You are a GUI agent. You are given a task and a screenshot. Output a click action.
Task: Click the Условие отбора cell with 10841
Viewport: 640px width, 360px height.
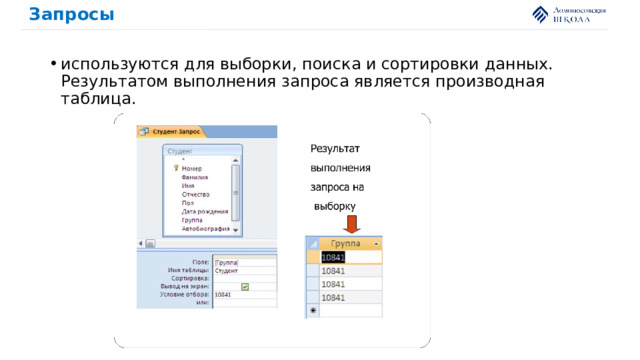[245, 295]
